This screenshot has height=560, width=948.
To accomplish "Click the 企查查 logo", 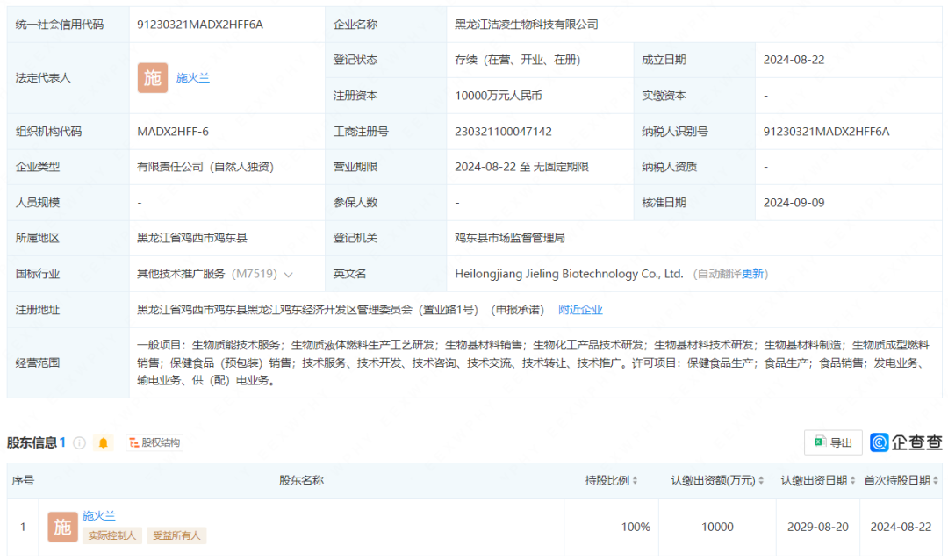I will (906, 442).
